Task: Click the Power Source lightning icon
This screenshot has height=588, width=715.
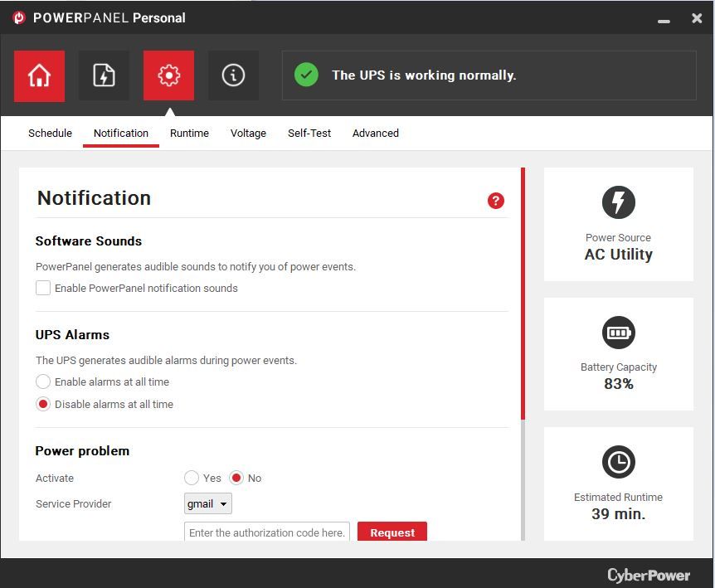Action: point(618,202)
